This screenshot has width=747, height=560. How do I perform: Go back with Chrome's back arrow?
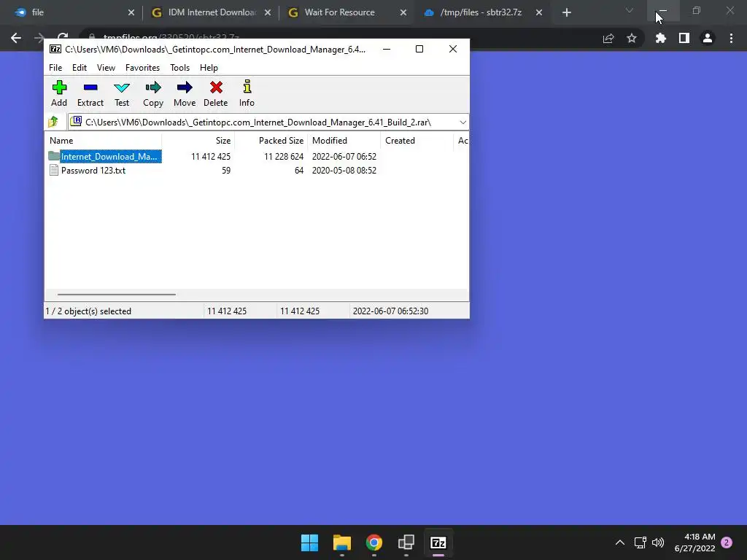16,38
